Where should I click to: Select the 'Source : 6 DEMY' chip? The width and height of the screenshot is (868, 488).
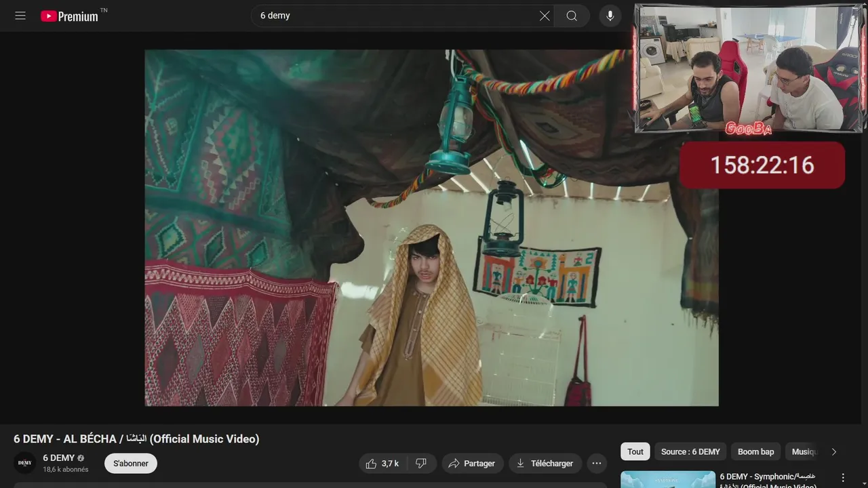click(690, 451)
